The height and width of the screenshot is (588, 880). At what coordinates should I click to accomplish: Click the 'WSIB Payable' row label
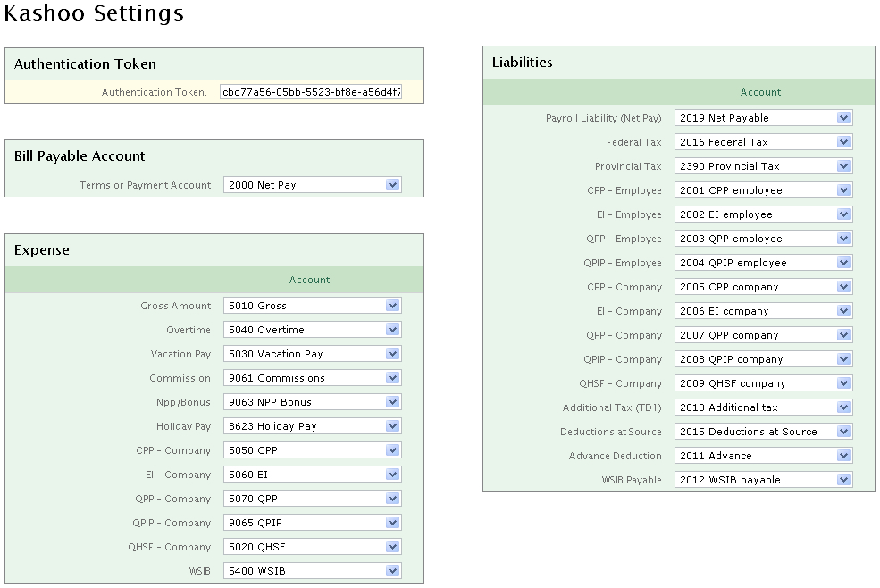click(632, 480)
